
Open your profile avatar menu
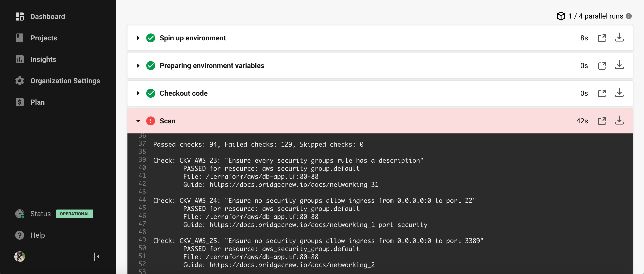pyautogui.click(x=20, y=257)
